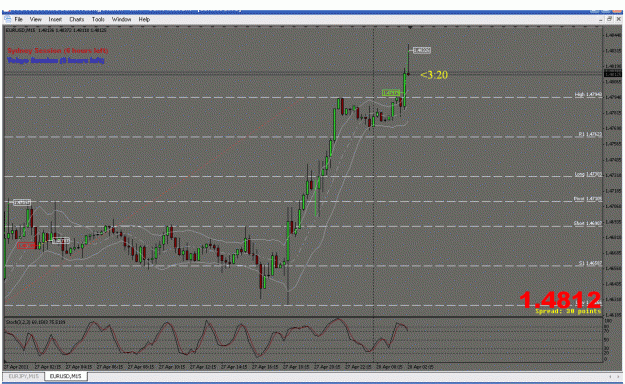Open the View menu
Image resolution: width=625 pixels, height=384 pixels.
pyautogui.click(x=35, y=19)
